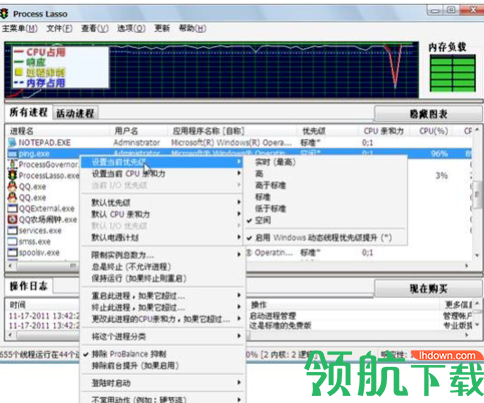484x403 pixels.
Task: Open the 查看(V) menu
Action: 95,29
